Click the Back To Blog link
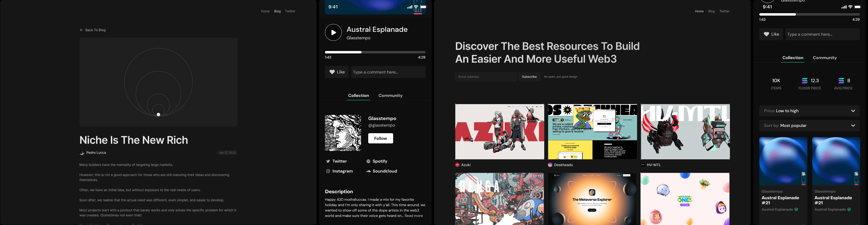The image size is (868, 225). [95, 30]
